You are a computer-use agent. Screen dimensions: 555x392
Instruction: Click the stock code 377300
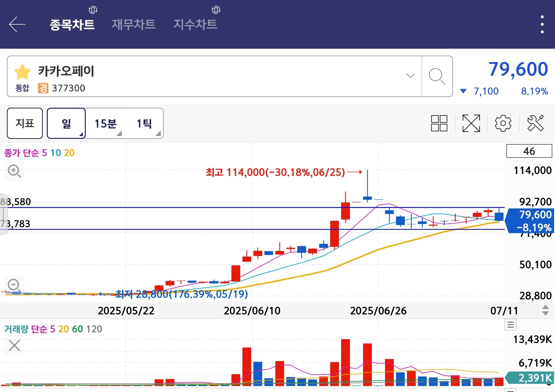pyautogui.click(x=68, y=88)
